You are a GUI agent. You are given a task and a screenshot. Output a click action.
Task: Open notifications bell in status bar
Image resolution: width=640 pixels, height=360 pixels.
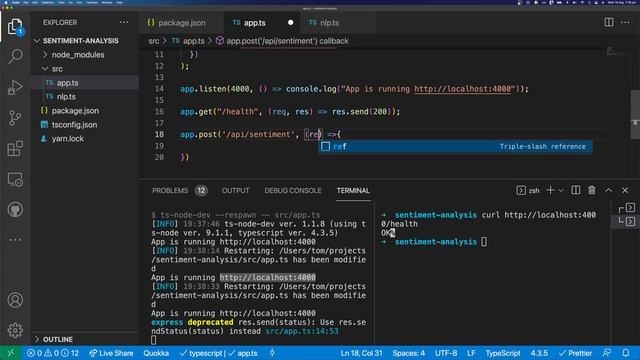click(626, 353)
